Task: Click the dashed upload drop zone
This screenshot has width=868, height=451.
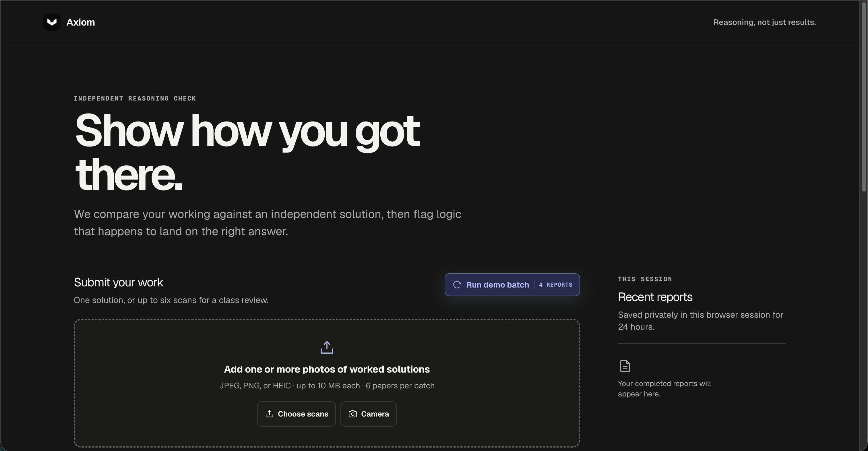Action: tap(327, 383)
